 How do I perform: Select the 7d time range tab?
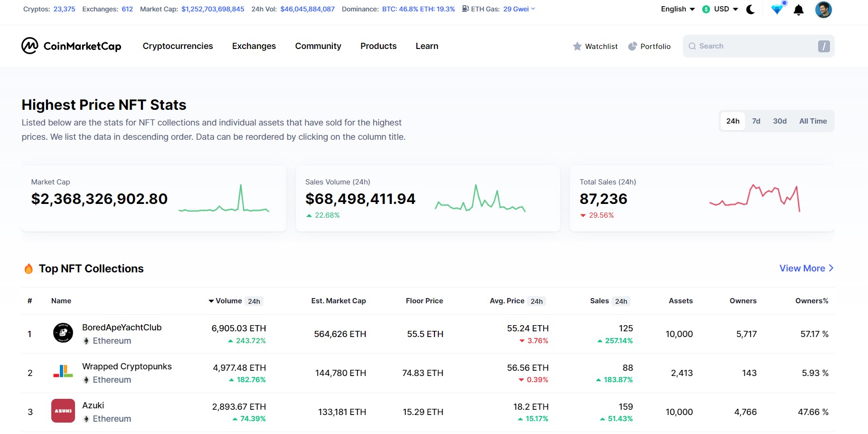pyautogui.click(x=756, y=121)
